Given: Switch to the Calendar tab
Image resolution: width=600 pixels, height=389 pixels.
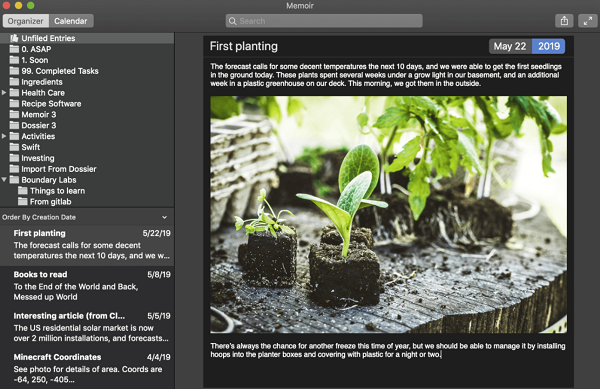Looking at the screenshot, I should click(x=71, y=21).
